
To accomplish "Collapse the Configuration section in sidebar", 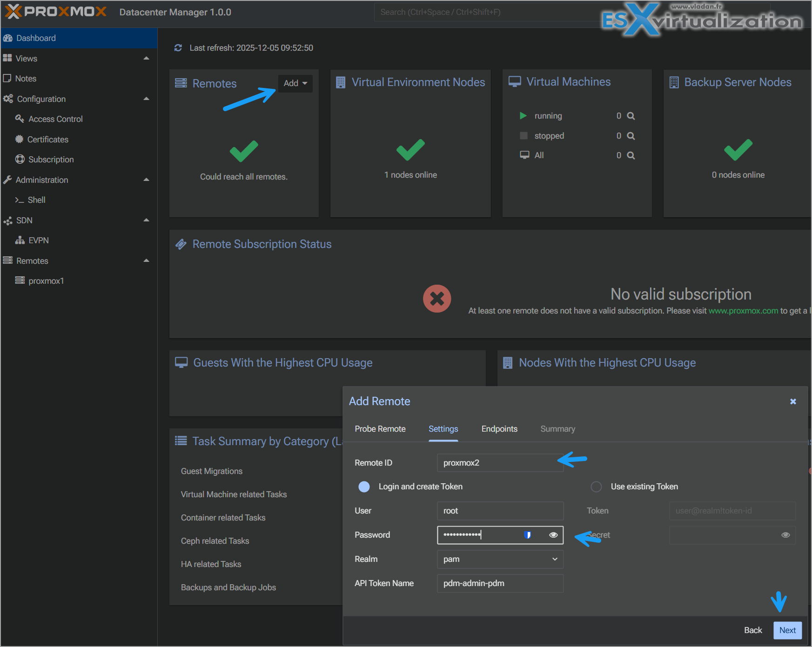I will (x=146, y=99).
